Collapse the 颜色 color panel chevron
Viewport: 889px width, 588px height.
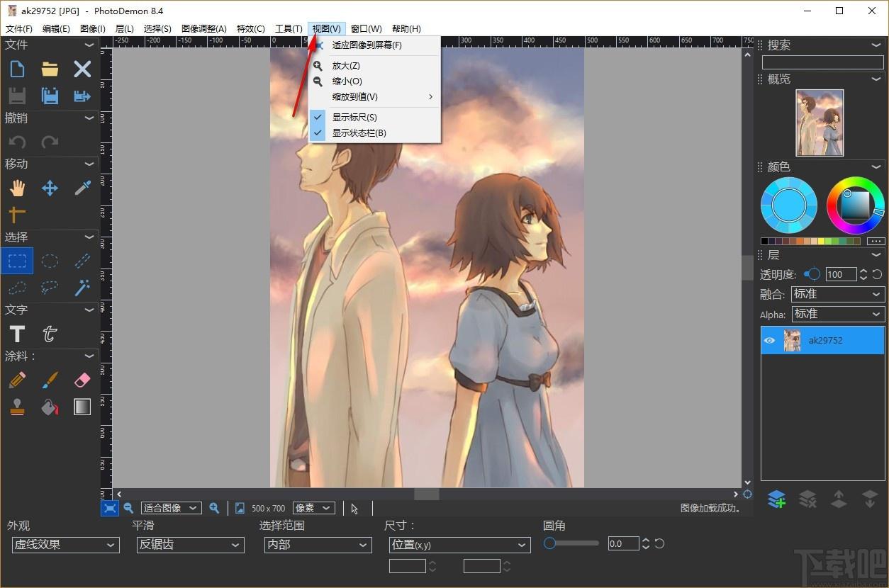pos(877,166)
